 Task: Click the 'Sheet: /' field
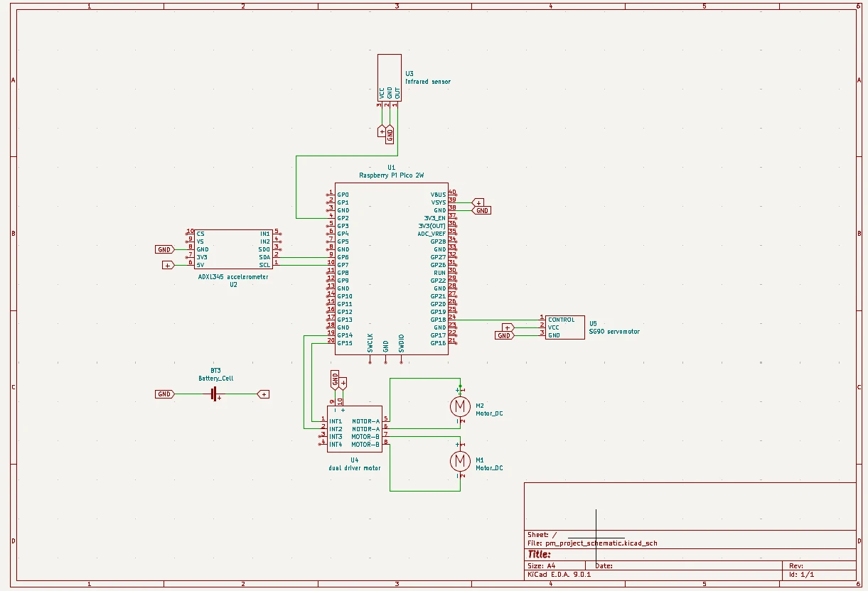(542, 534)
